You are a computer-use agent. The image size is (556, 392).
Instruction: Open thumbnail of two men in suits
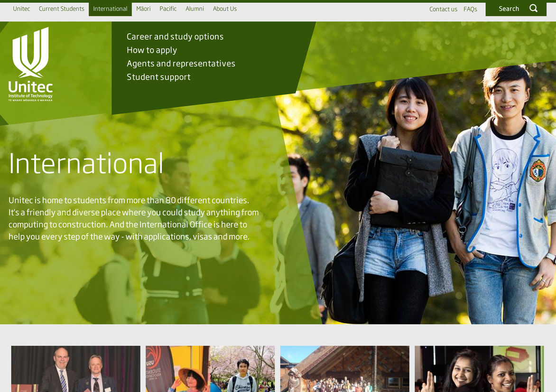point(76,369)
